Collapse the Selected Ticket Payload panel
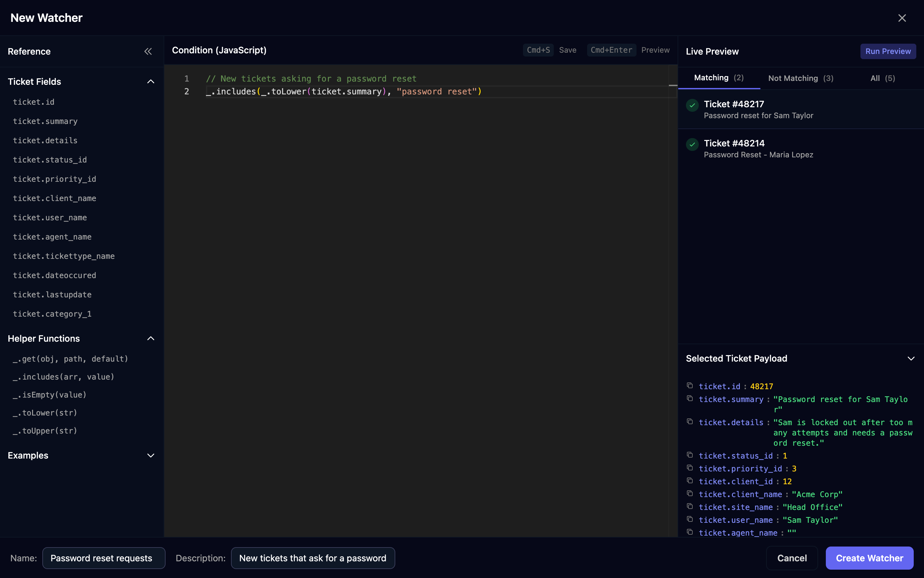 click(911, 359)
